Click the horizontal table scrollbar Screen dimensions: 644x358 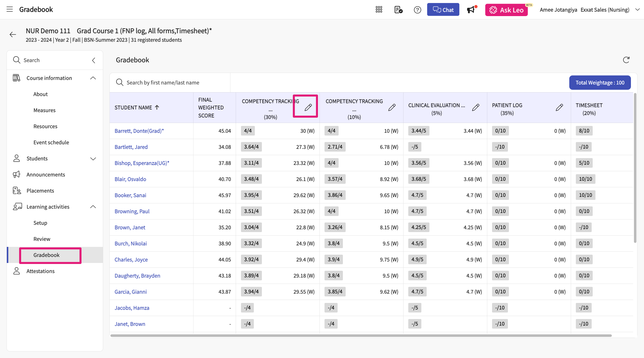[361, 336]
